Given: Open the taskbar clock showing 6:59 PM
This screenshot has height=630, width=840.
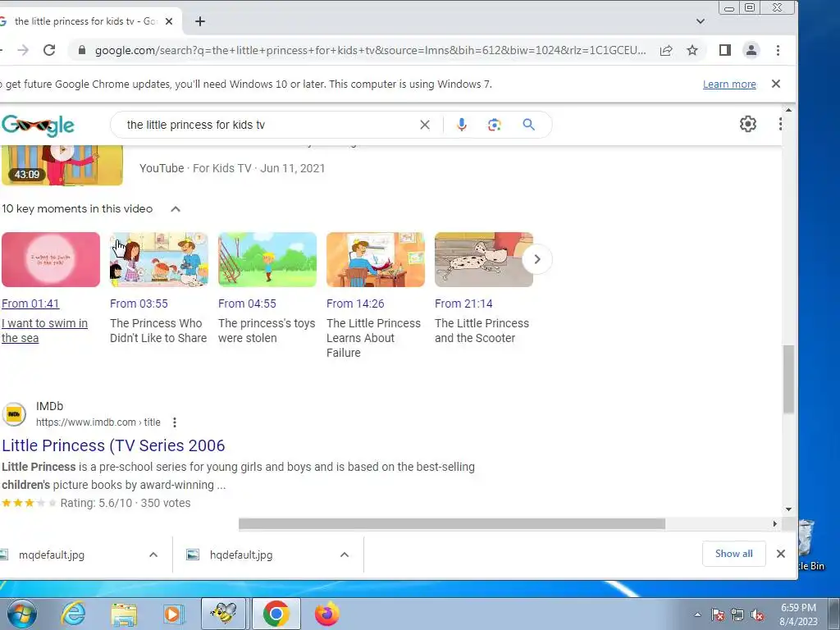Looking at the screenshot, I should 798,614.
